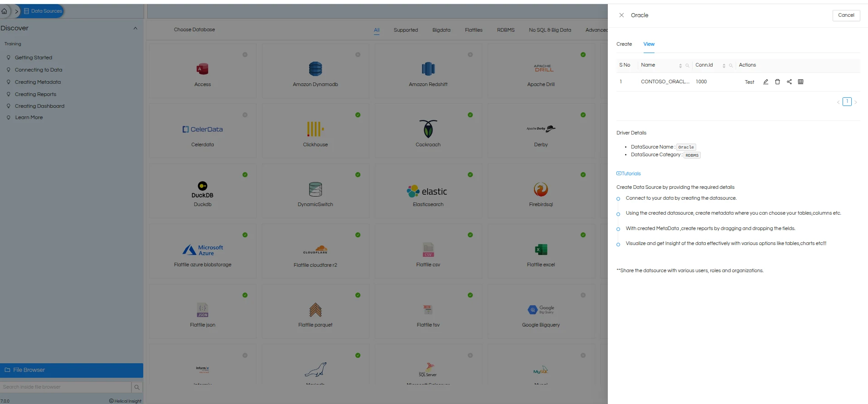
Task: Click the Cancel button
Action: coord(846,15)
